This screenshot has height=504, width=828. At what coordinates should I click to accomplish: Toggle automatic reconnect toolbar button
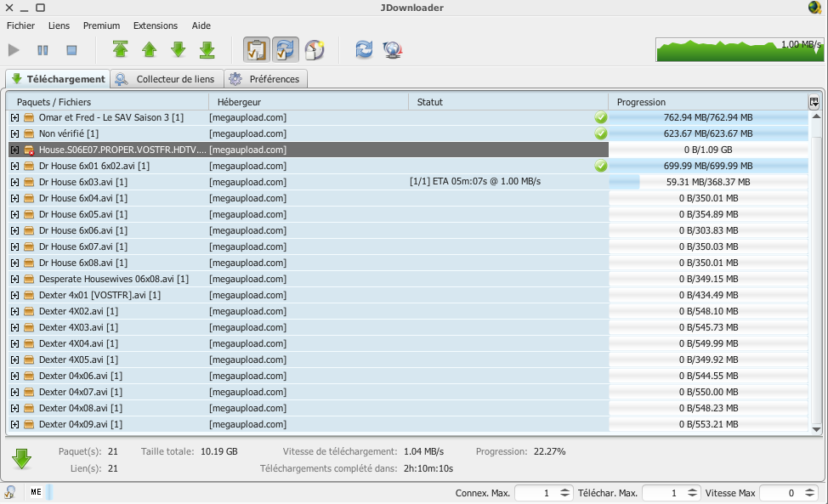285,49
